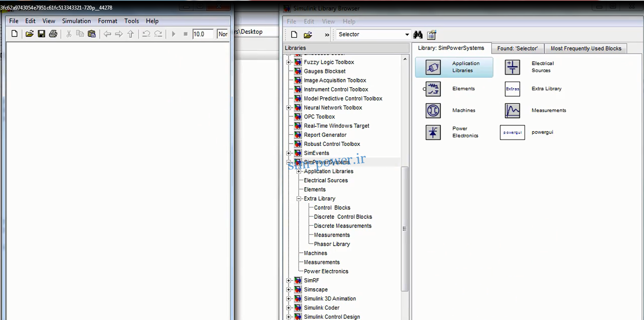The height and width of the screenshot is (320, 644).
Task: Start simulation with the play button
Action: click(x=174, y=34)
